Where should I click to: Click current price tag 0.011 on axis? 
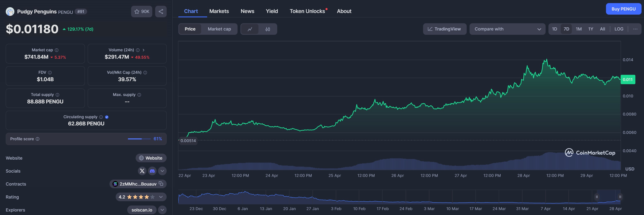[x=628, y=79]
